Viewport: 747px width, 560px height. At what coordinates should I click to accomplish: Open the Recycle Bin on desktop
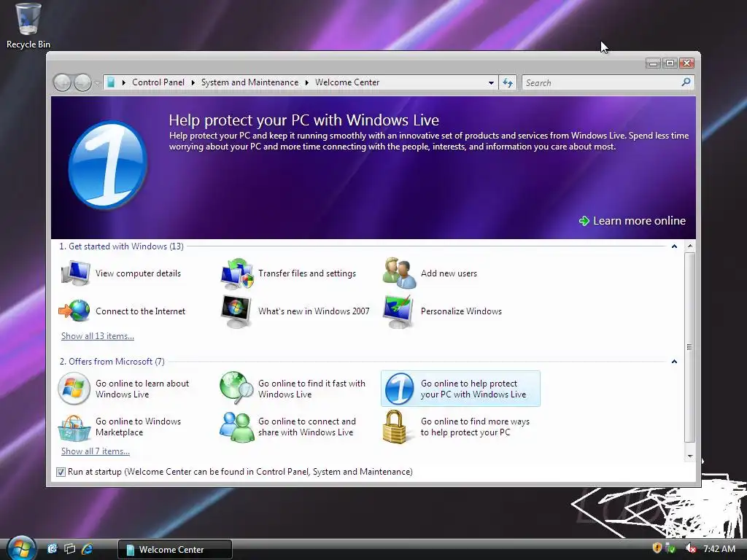pyautogui.click(x=28, y=26)
